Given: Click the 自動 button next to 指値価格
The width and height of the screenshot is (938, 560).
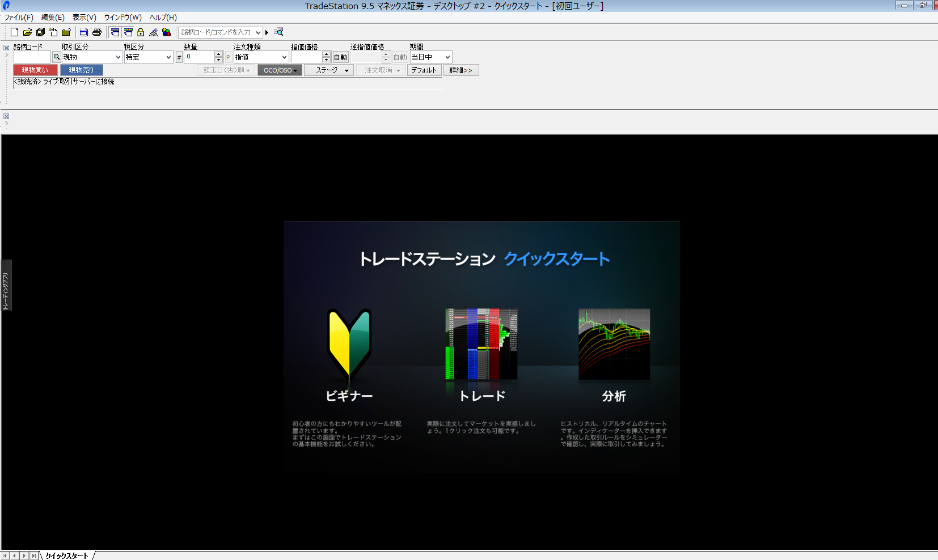Looking at the screenshot, I should pyautogui.click(x=340, y=57).
